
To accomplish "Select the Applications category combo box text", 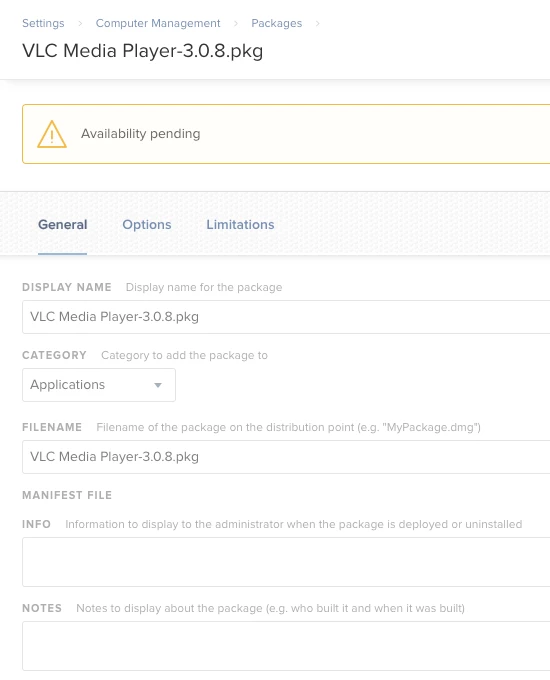I will [x=67, y=385].
